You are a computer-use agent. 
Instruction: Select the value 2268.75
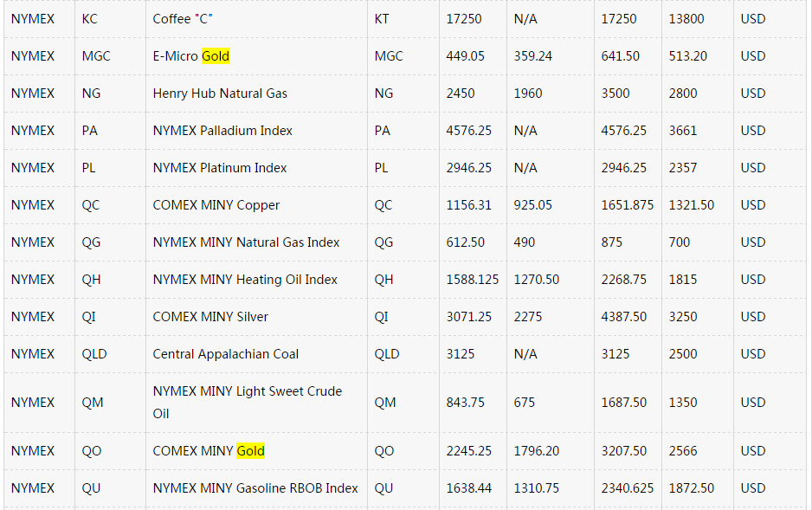point(623,281)
